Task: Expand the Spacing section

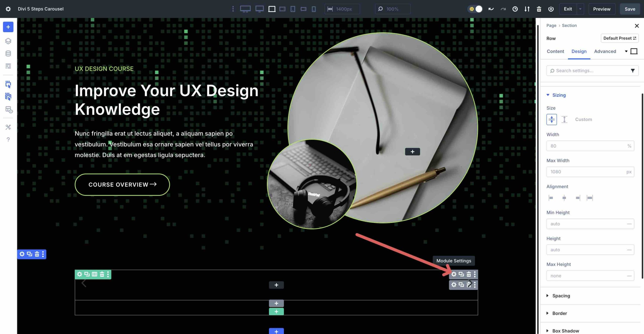Action: [561, 295]
